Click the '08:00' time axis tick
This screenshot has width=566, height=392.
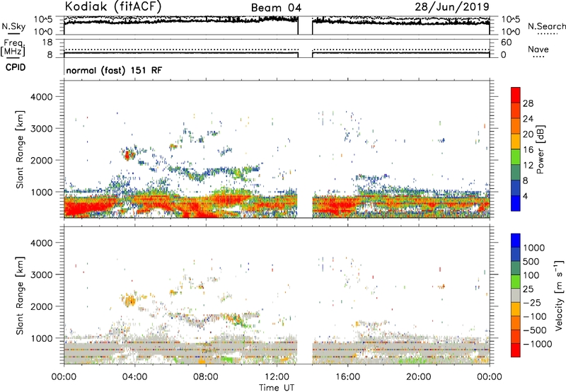pyautogui.click(x=205, y=377)
